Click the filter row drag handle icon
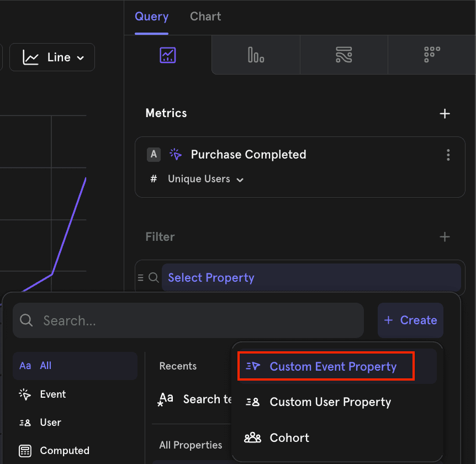 [x=141, y=278]
